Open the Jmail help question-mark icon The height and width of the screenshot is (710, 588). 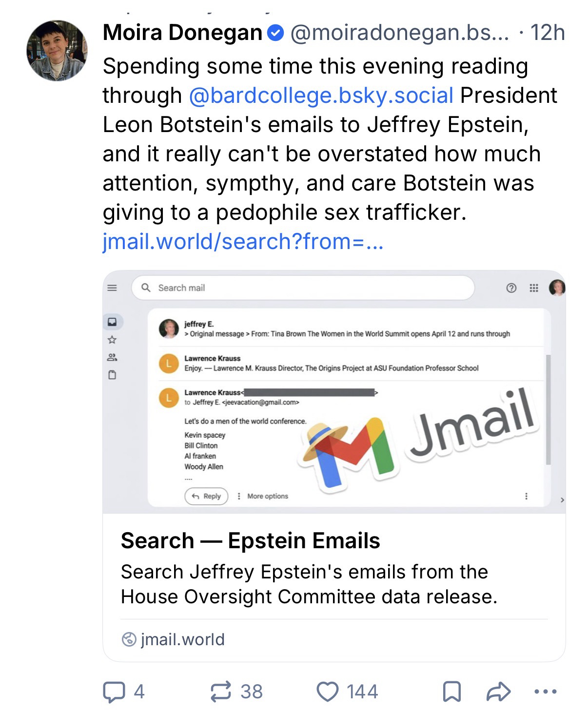pos(511,288)
